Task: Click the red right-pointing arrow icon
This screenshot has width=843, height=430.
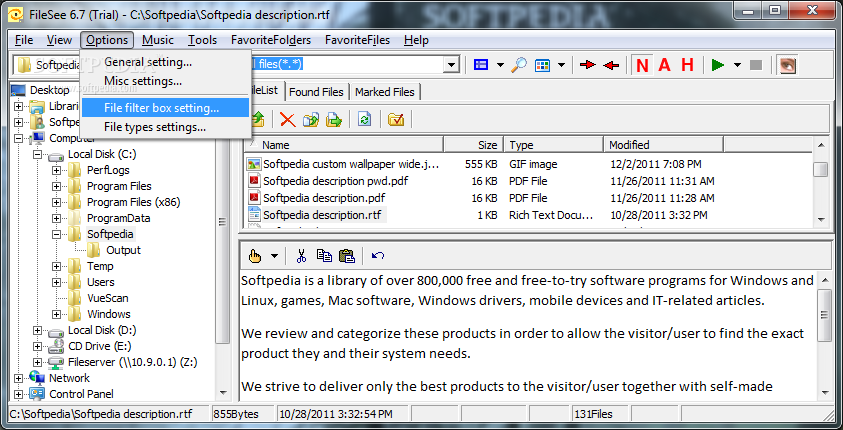Action: tap(588, 65)
